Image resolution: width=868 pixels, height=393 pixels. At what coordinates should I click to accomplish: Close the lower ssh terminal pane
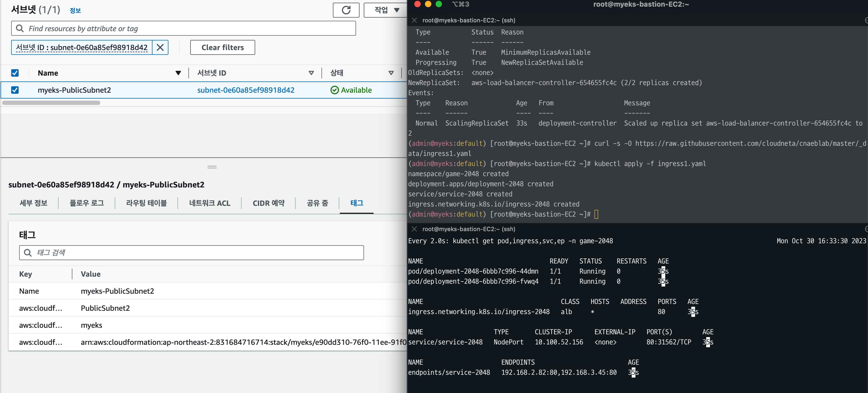(x=415, y=229)
